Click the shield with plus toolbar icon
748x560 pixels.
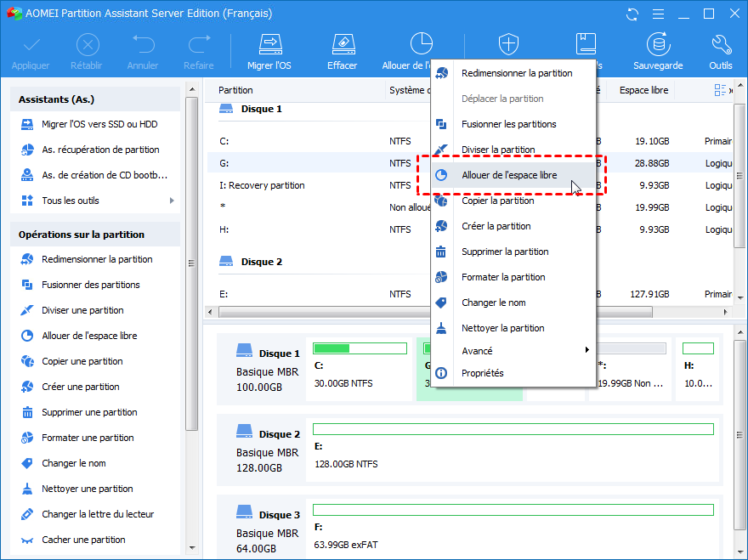(x=508, y=44)
